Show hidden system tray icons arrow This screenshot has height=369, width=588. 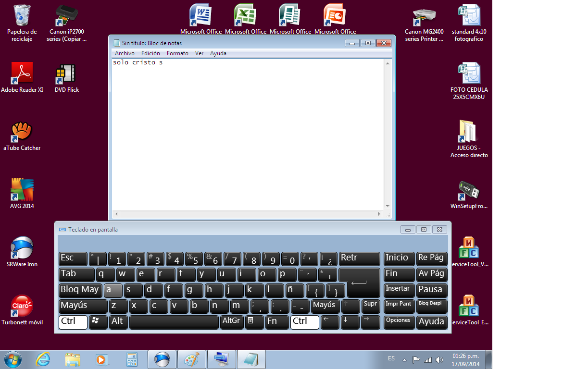[x=404, y=359]
